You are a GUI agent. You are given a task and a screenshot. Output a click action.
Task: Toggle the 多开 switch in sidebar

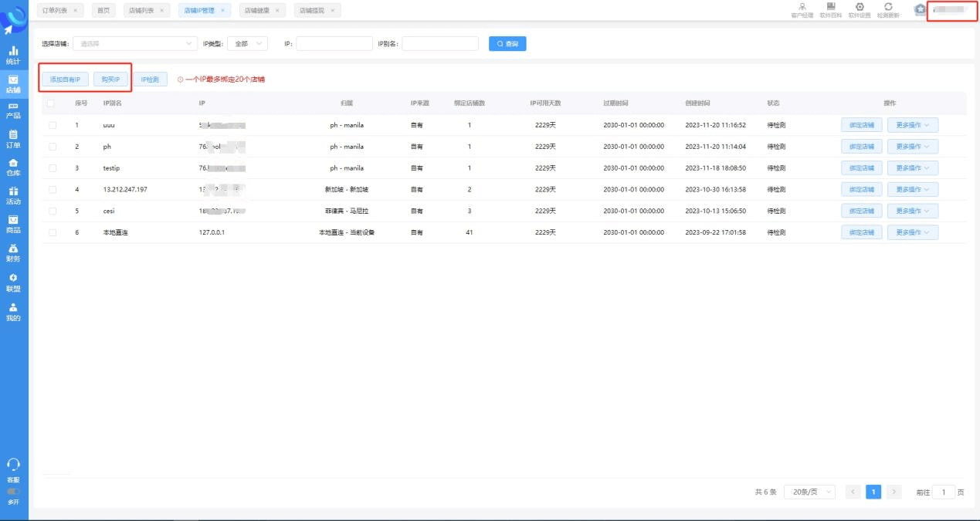coord(13,491)
